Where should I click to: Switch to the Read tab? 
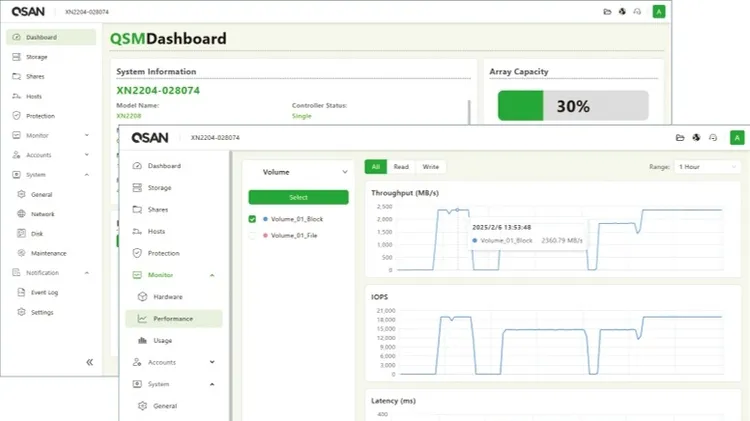click(x=401, y=166)
